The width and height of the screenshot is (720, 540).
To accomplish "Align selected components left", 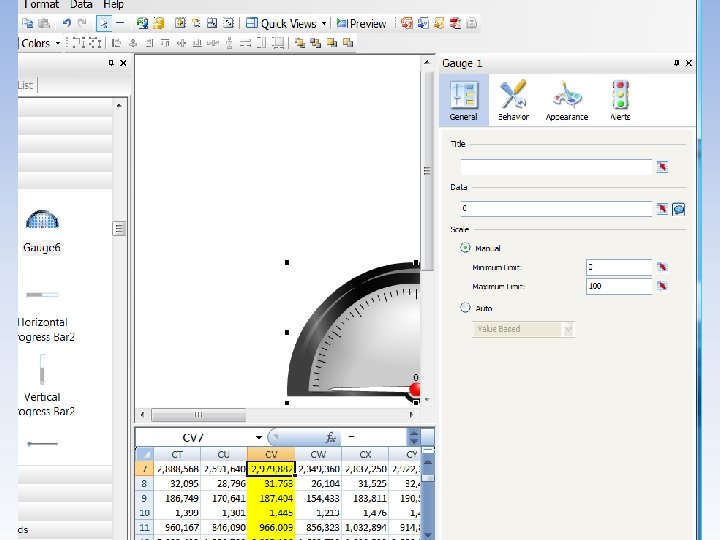I will 117,43.
